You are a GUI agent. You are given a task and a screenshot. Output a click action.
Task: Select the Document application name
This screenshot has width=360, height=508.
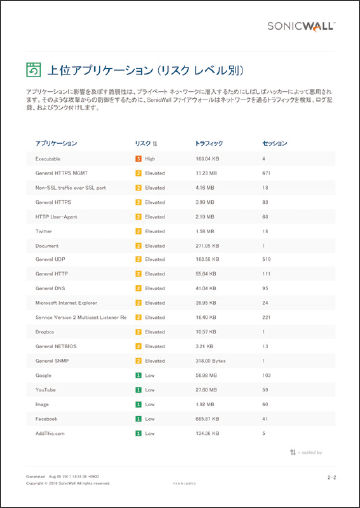pos(47,246)
